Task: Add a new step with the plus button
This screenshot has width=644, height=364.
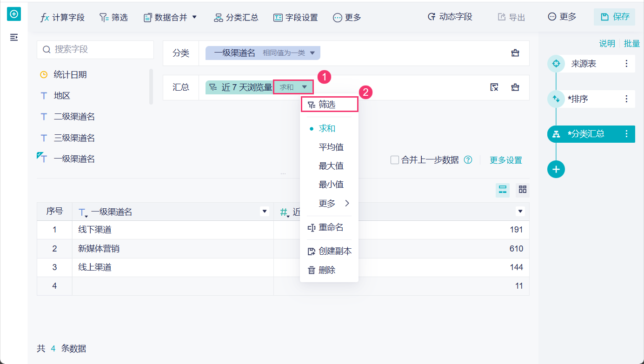Action: pyautogui.click(x=556, y=169)
